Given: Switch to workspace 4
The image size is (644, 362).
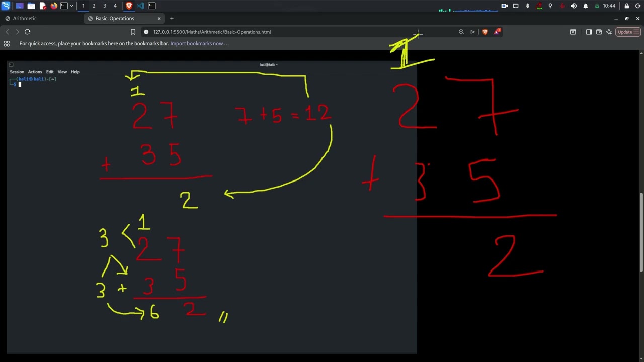Looking at the screenshot, I should 115,6.
